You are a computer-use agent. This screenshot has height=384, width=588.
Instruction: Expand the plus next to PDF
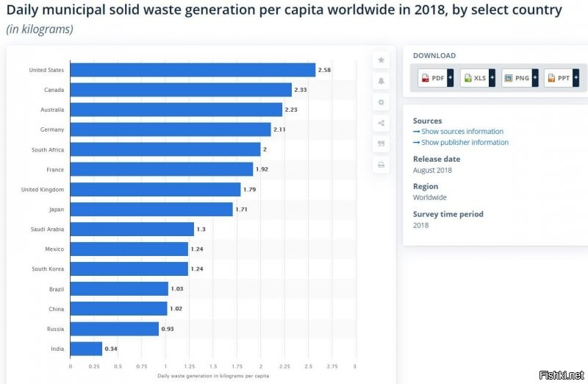pos(450,78)
